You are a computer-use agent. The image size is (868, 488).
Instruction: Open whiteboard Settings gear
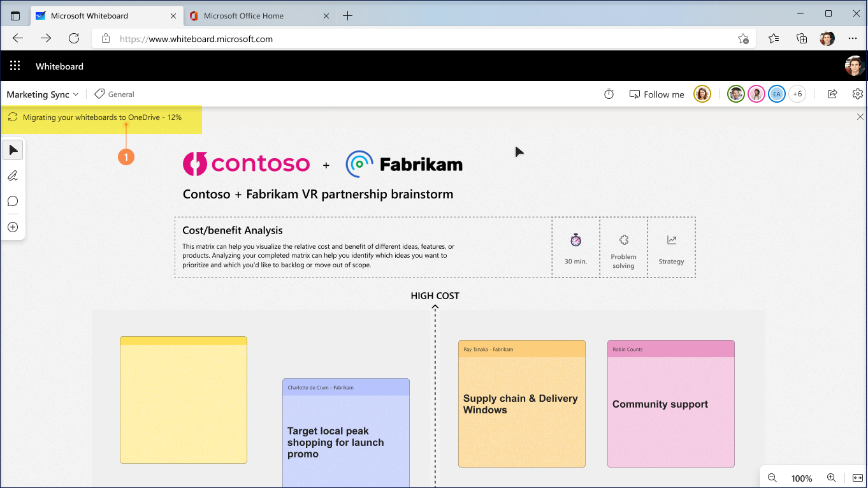[857, 94]
